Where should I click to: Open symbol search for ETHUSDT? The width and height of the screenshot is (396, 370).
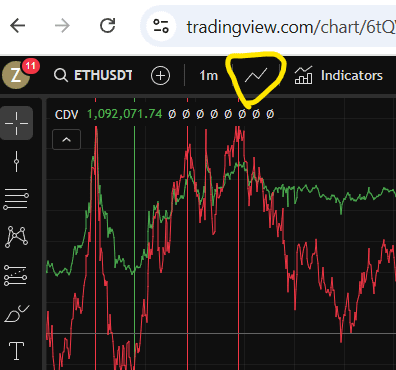pyautogui.click(x=93, y=75)
